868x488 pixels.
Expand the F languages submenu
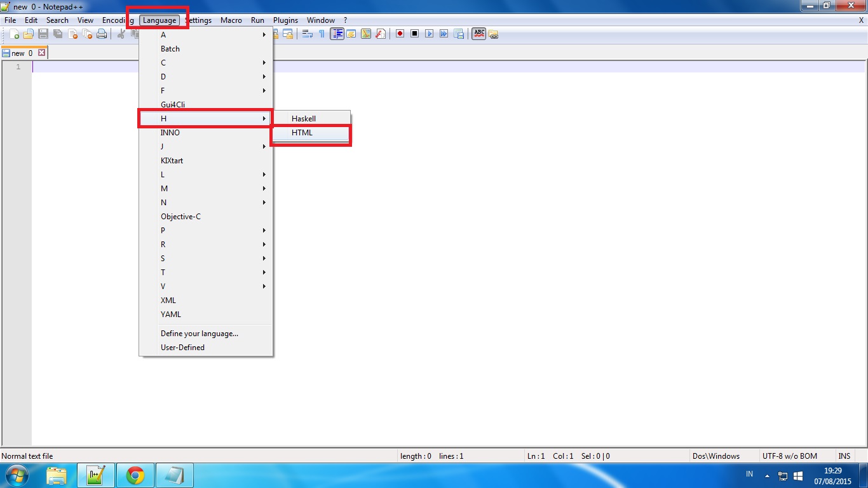tap(207, 91)
